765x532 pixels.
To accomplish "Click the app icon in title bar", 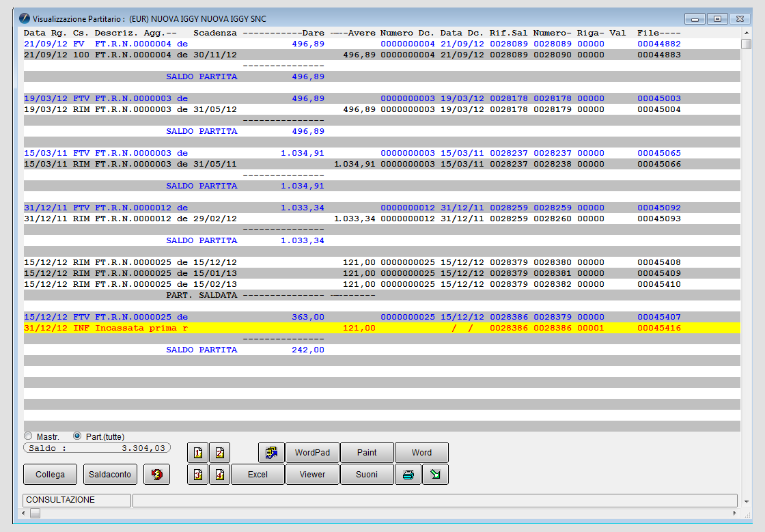I will point(25,18).
